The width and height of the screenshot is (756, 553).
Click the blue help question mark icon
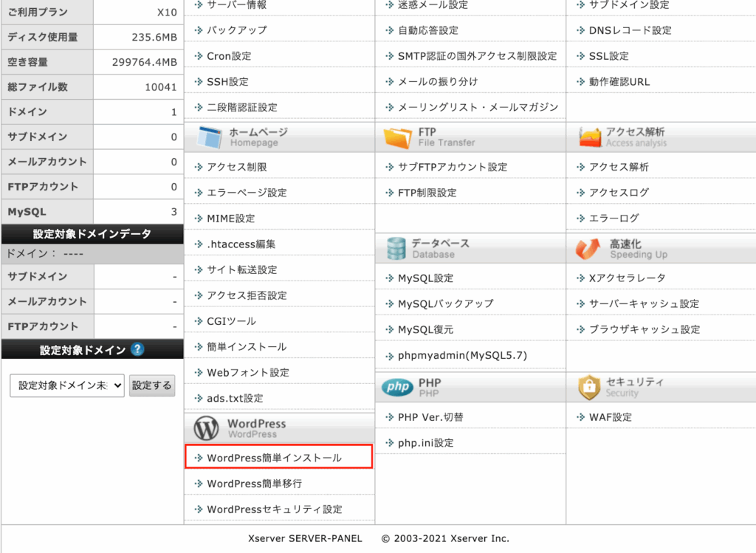137,350
